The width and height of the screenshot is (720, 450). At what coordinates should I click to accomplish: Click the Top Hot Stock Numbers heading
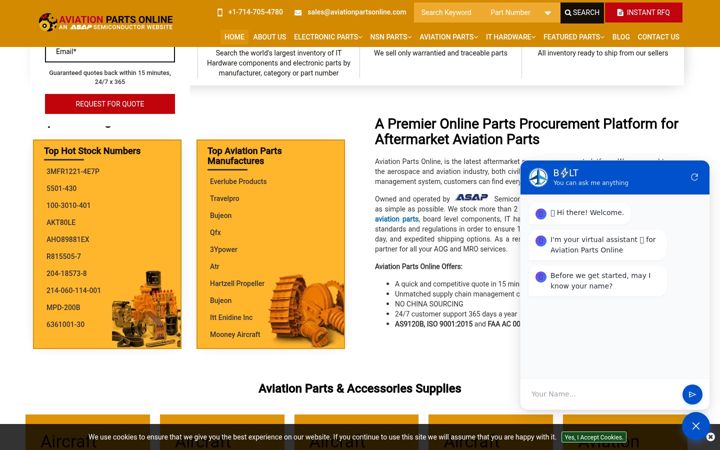(92, 151)
